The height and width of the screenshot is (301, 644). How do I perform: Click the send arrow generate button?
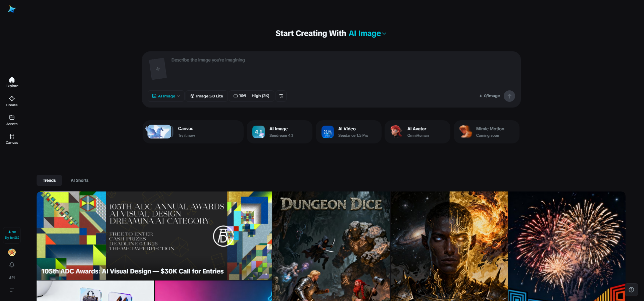pos(509,96)
